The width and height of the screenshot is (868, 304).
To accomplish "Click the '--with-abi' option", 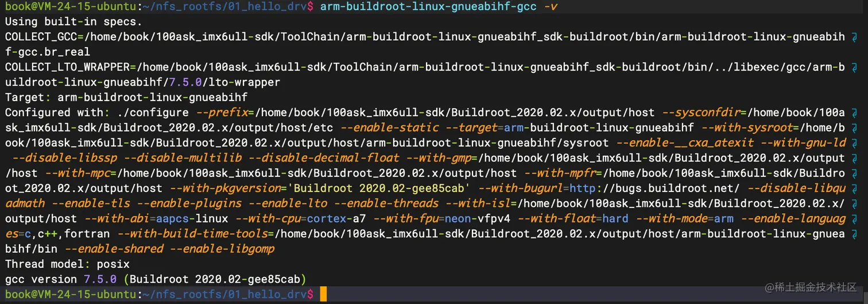I will (117, 218).
